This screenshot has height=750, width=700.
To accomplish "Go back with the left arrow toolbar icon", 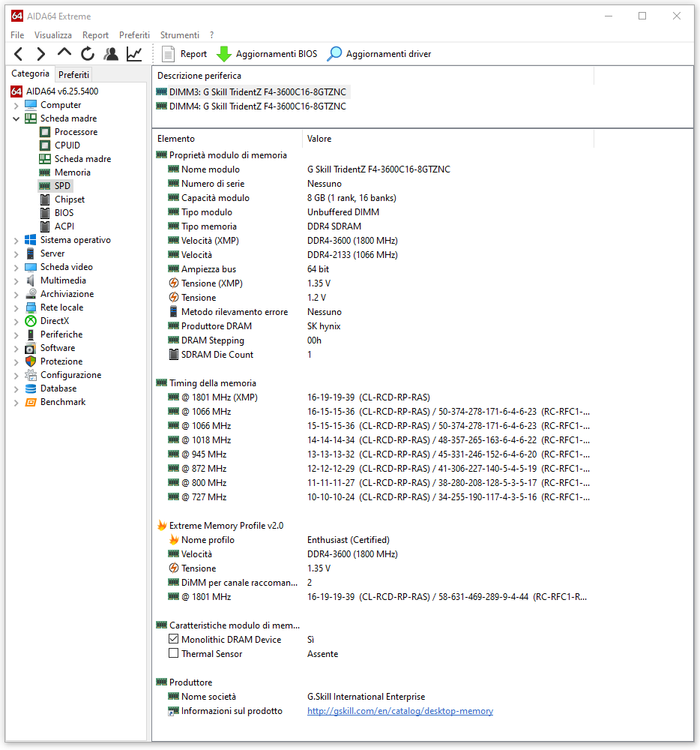I will 18,54.
